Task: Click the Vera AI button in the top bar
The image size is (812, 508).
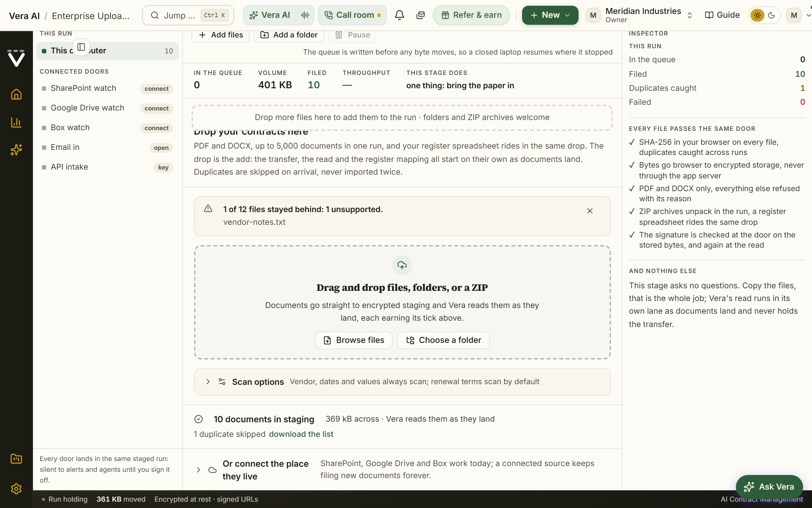Action: tap(270, 15)
